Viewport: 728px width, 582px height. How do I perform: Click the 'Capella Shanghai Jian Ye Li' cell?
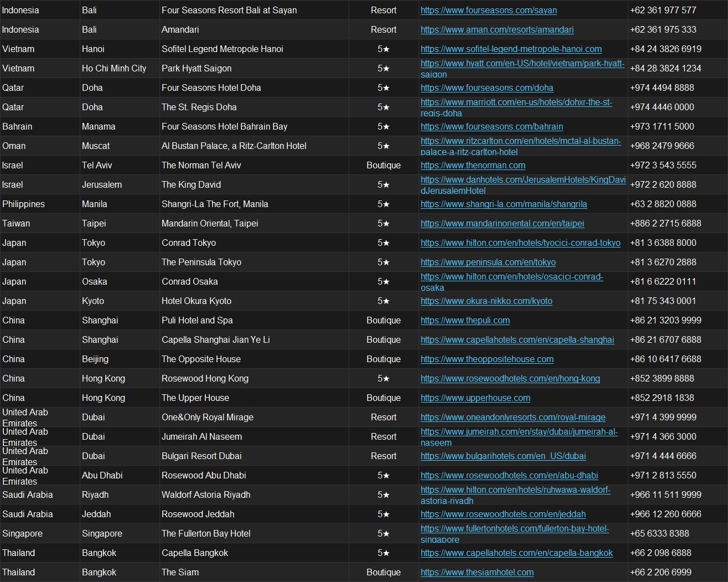[x=254, y=340]
